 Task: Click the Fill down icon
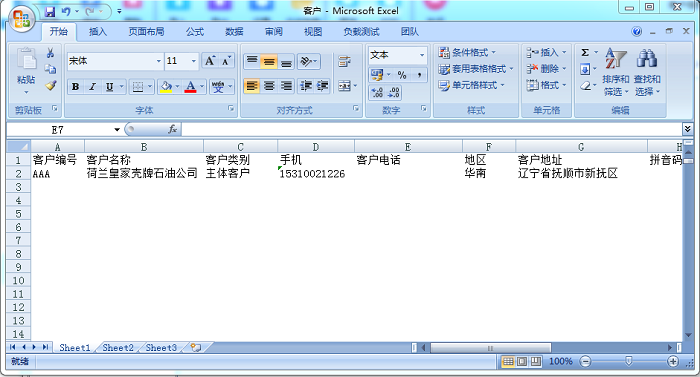[585, 69]
